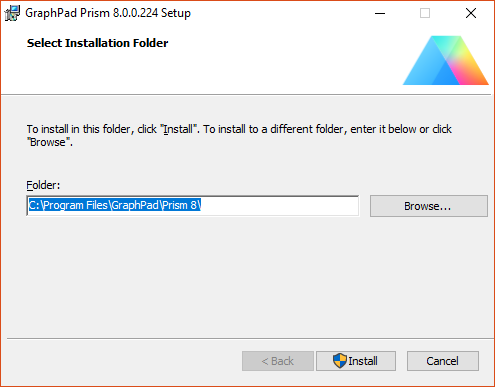This screenshot has height=387, width=495.
Task: Click the UAC shield icon on Install
Action: coord(340,361)
